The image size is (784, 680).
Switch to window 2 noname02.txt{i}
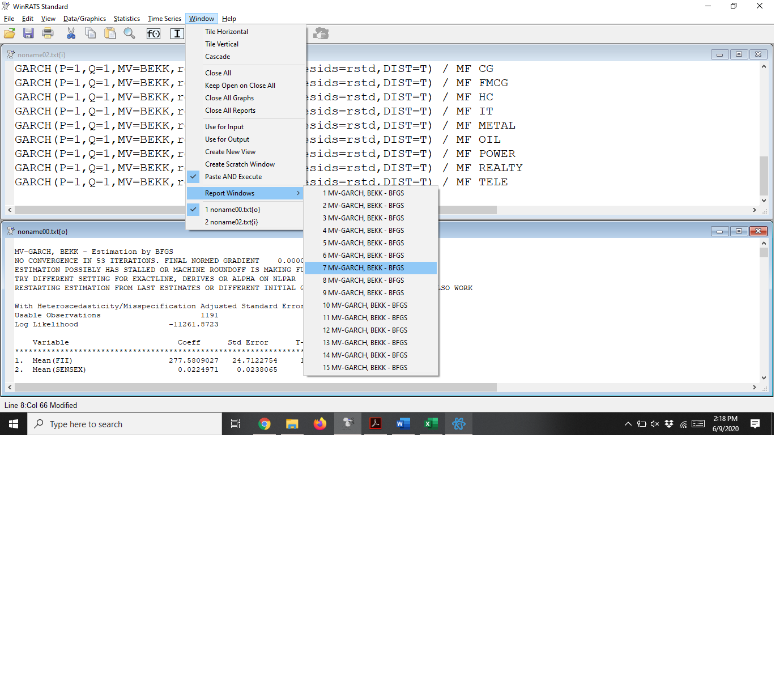click(x=231, y=222)
